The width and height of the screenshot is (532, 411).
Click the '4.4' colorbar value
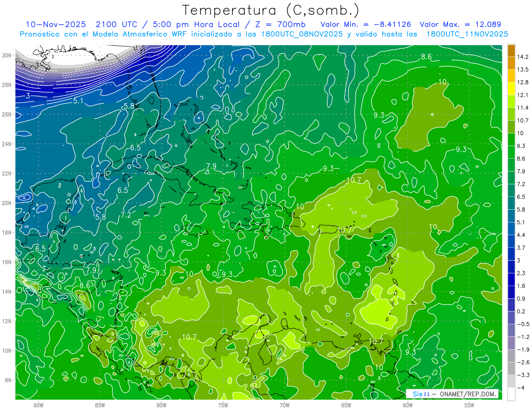click(521, 235)
